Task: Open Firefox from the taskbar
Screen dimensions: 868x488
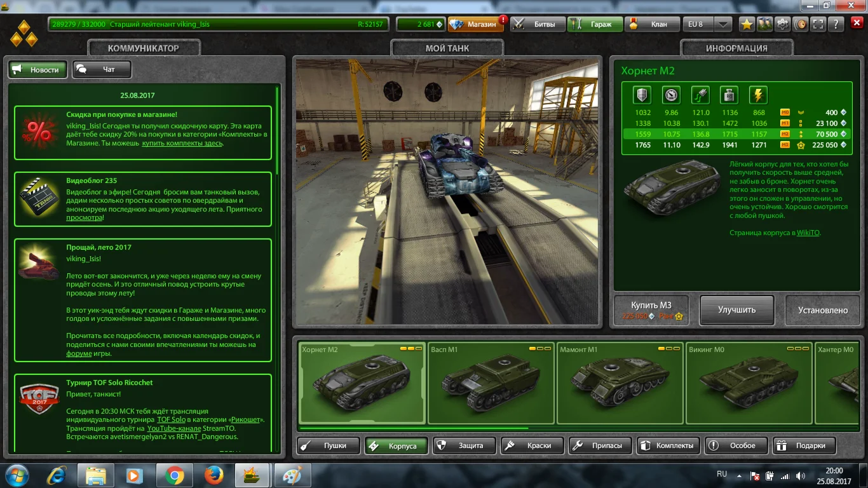Action: (x=214, y=475)
